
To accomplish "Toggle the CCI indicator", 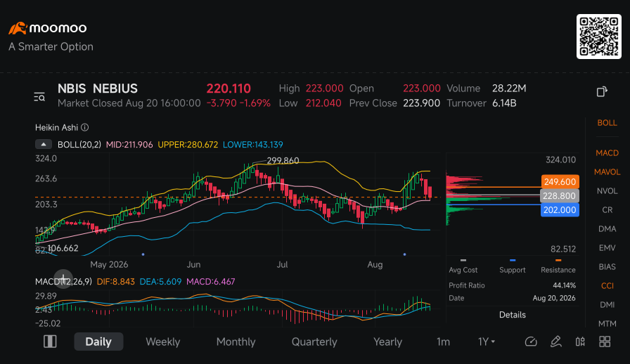I will (x=607, y=286).
